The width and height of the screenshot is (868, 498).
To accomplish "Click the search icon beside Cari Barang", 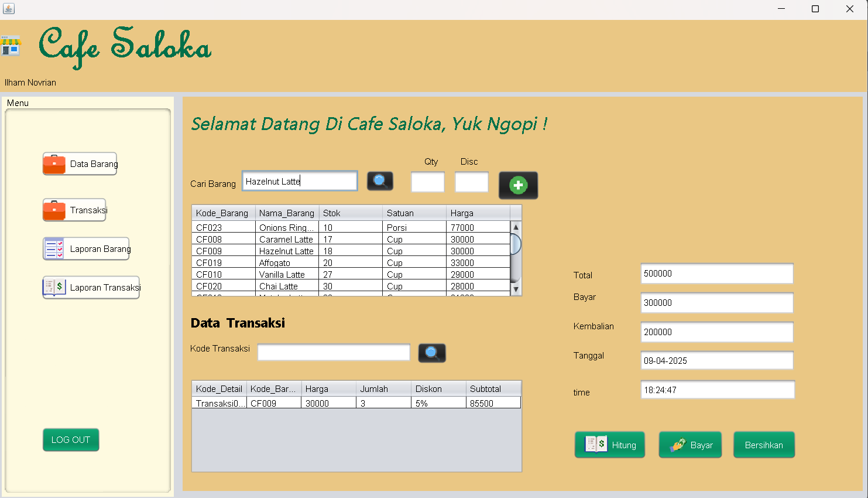I will [x=380, y=181].
